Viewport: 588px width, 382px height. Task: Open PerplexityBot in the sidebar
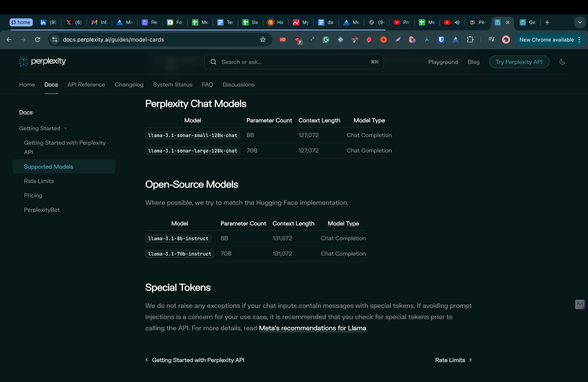[x=42, y=210]
